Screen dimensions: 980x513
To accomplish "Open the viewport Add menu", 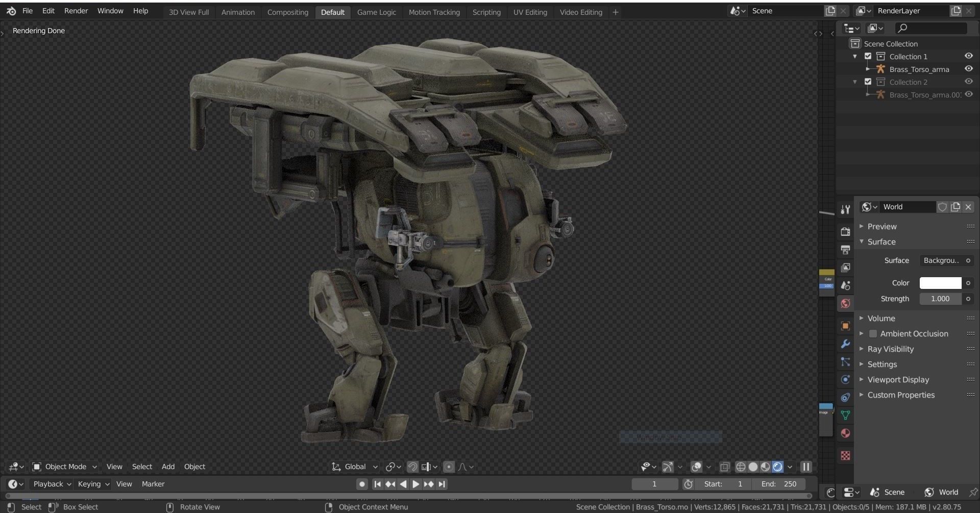I will [168, 467].
